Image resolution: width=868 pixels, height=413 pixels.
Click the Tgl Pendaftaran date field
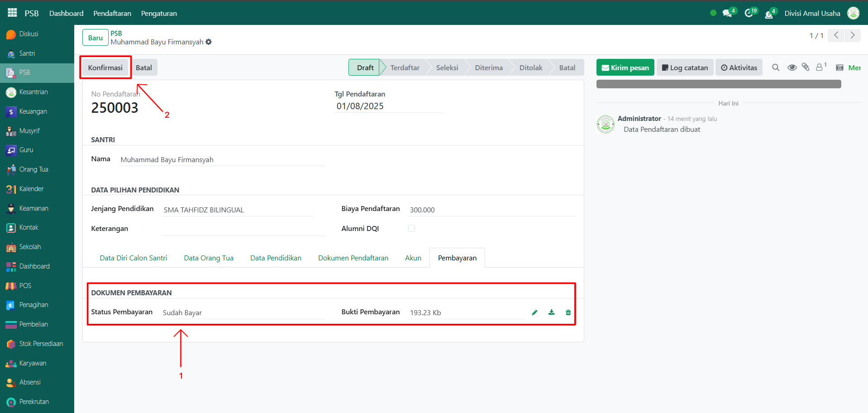[x=388, y=106]
